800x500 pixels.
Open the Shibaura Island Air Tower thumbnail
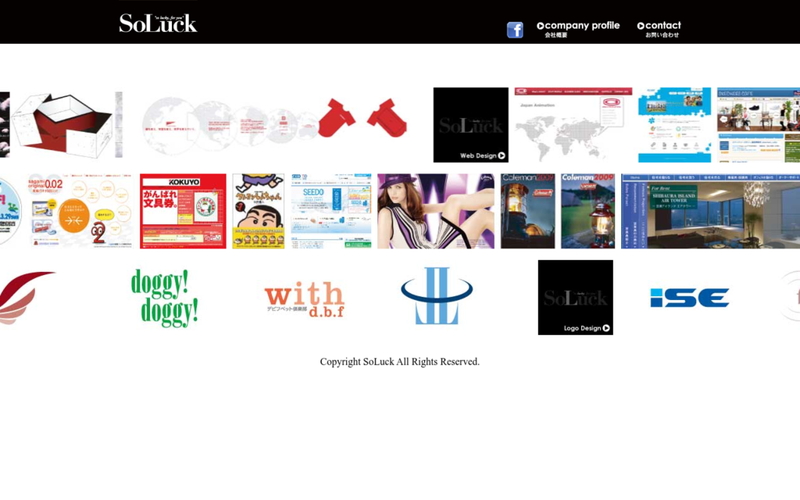coord(710,211)
